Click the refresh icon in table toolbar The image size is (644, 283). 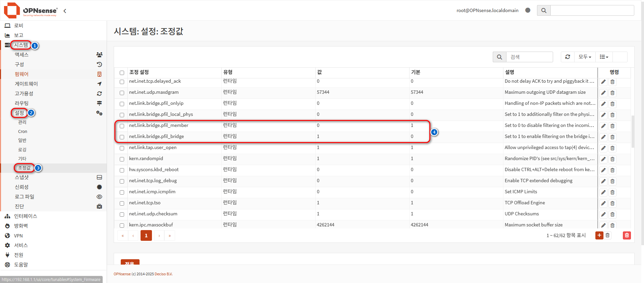[568, 57]
